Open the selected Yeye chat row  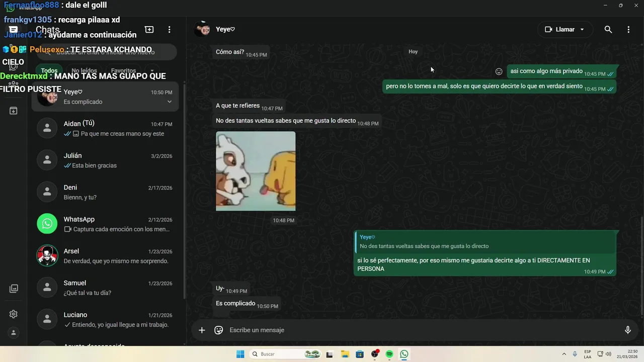[105, 97]
